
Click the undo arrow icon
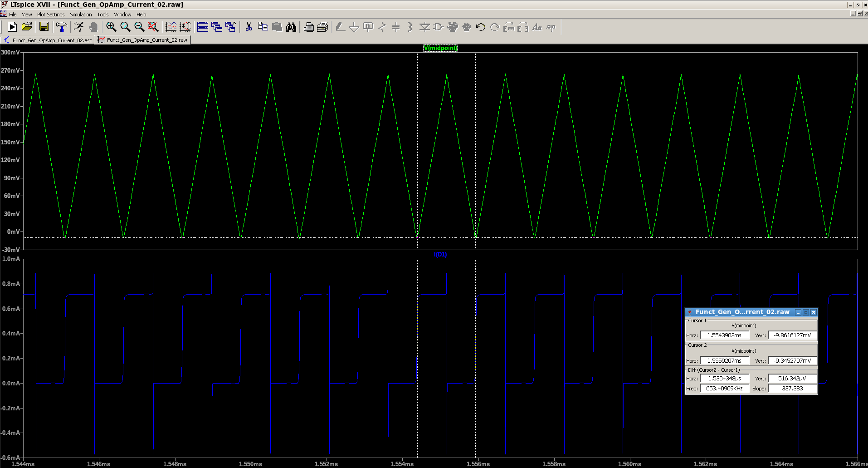point(481,27)
